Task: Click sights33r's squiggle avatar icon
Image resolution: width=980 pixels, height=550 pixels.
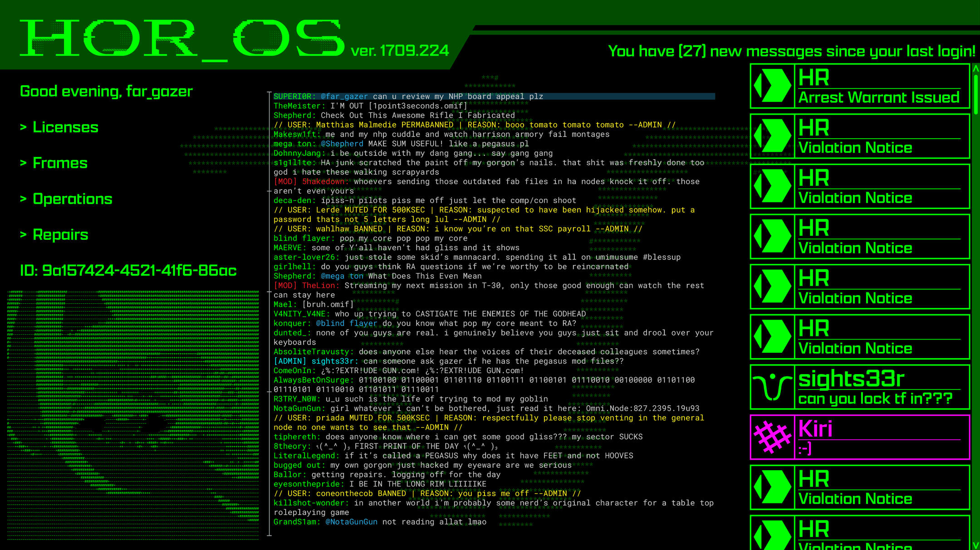Action: pyautogui.click(x=772, y=387)
